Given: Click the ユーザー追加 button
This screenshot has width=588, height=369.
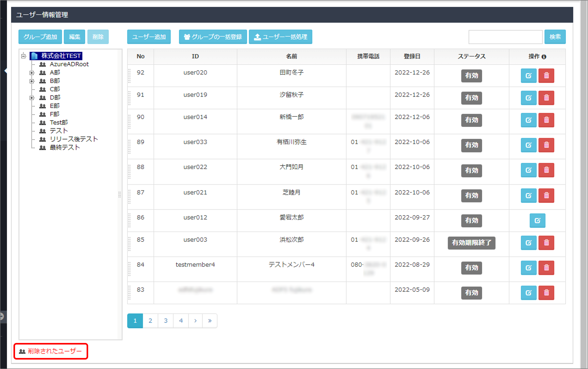Looking at the screenshot, I should click(x=149, y=37).
